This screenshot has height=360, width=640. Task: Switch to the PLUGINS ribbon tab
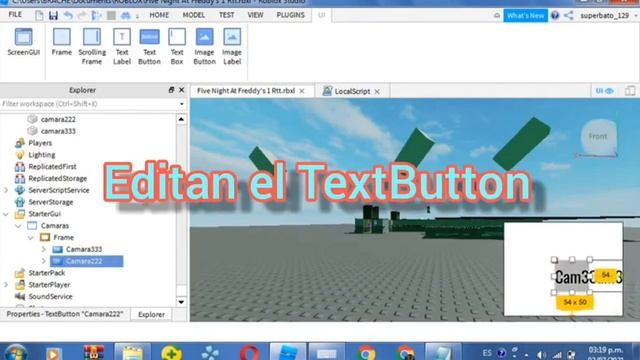pyautogui.click(x=291, y=15)
